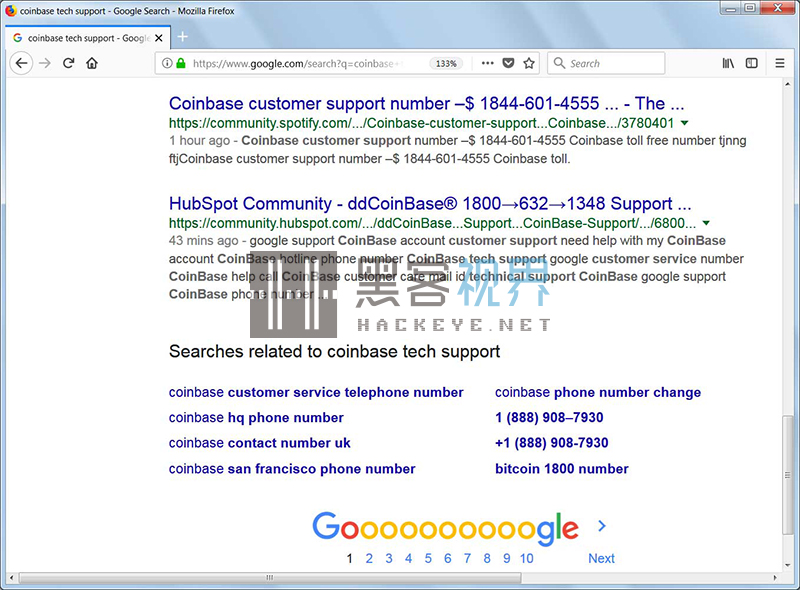Open the Firefox hamburger menu
Screen dimensions: 800x590
point(780,63)
